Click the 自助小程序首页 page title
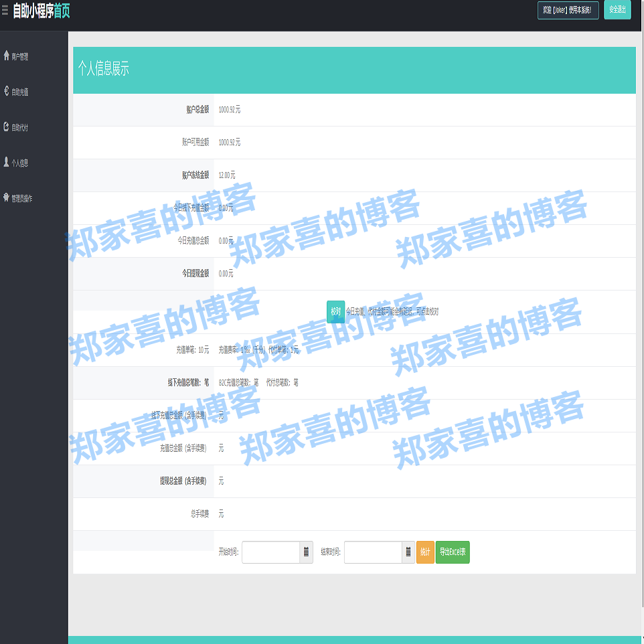Screen dimensions: 644x644 [42, 10]
